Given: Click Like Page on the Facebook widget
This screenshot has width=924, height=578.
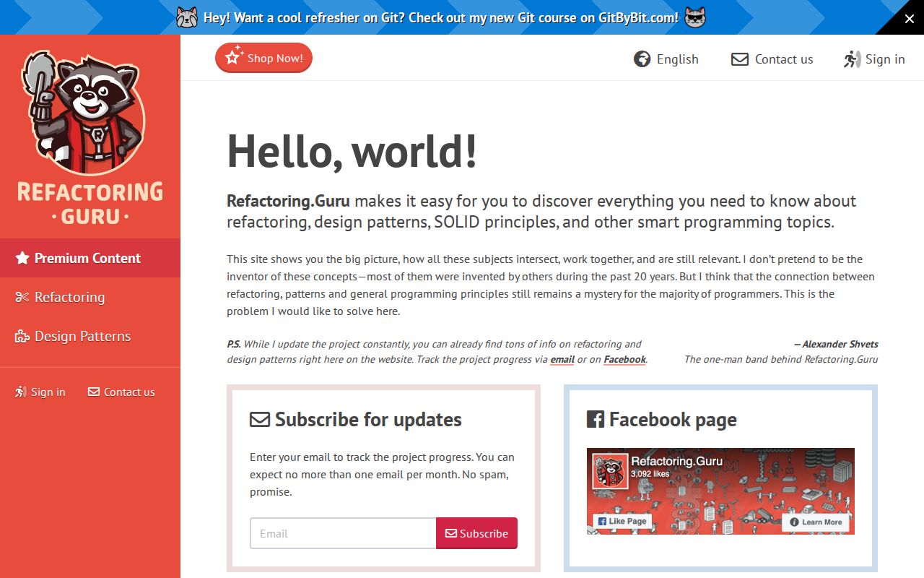Looking at the screenshot, I should [x=622, y=520].
